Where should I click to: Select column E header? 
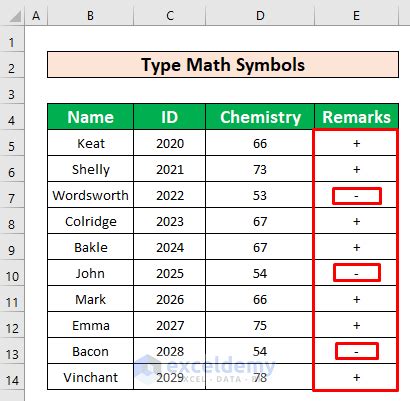[356, 16]
